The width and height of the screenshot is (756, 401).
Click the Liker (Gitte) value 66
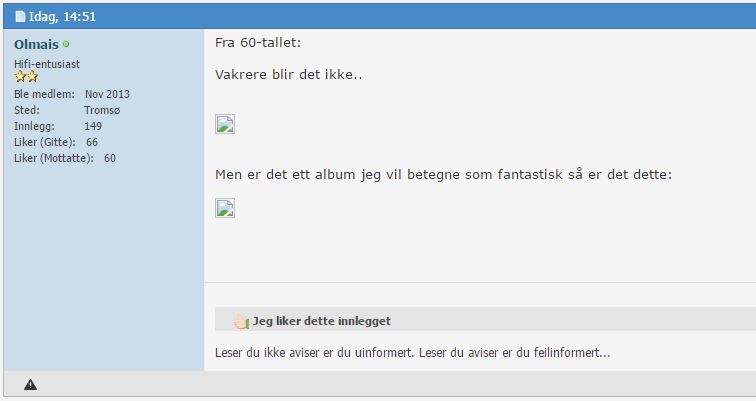click(x=92, y=142)
